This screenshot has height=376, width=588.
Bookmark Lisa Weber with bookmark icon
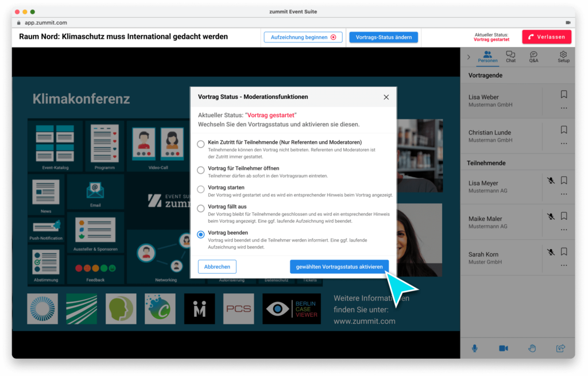point(564,94)
